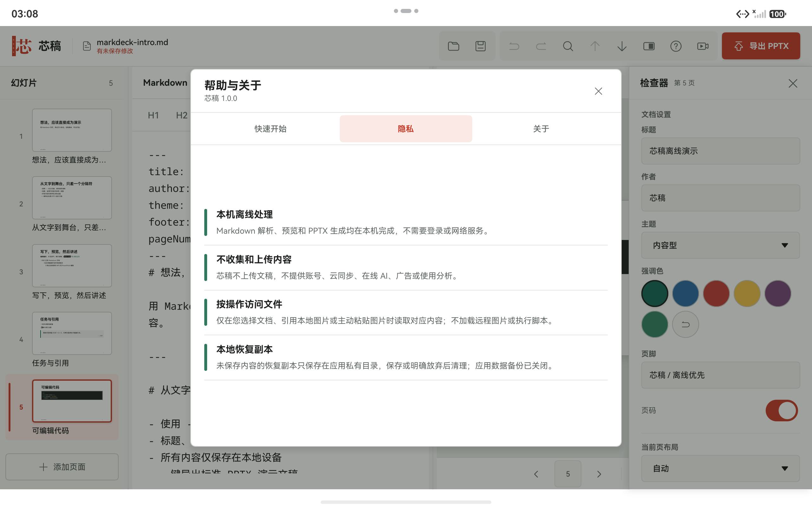The image size is (812, 508).
Task: Reset accent color with the revert icon
Action: tap(685, 324)
